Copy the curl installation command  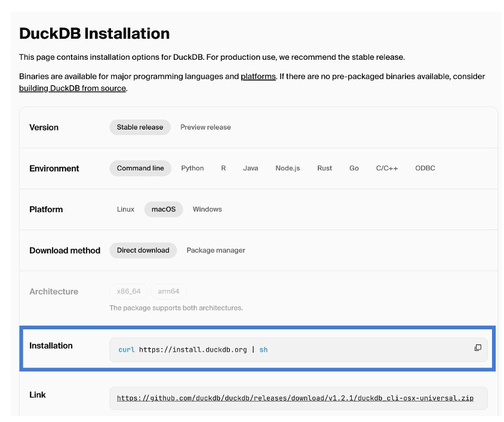coord(478,347)
